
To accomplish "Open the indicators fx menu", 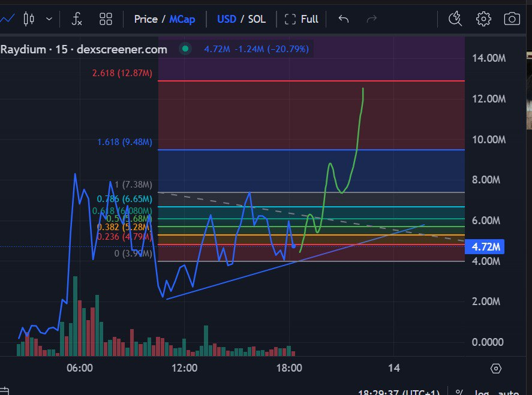I will coord(77,19).
